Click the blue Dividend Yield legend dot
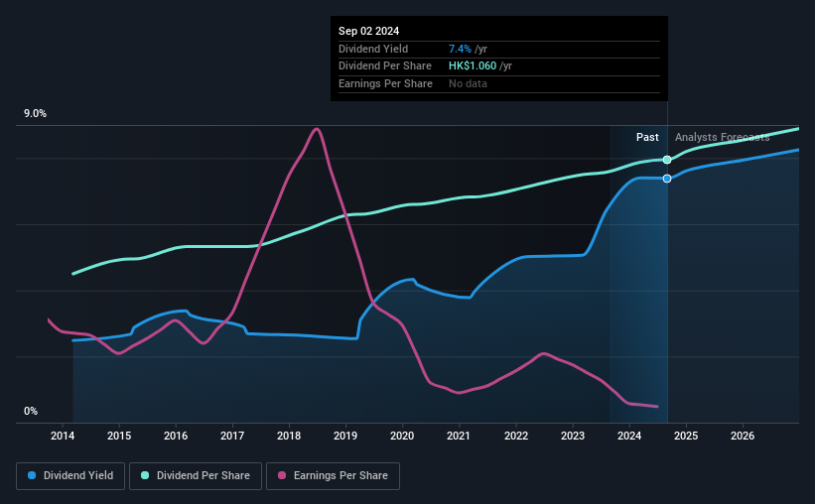The image size is (815, 504). 32,475
